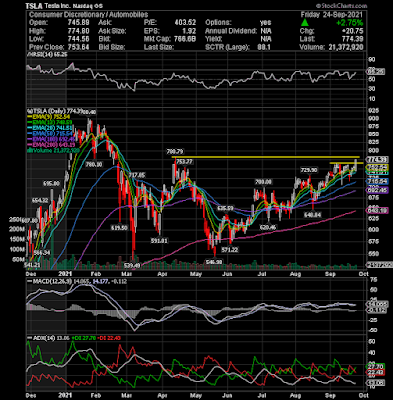
Task: Click the Annual Dividend label
Action: (x=231, y=31)
